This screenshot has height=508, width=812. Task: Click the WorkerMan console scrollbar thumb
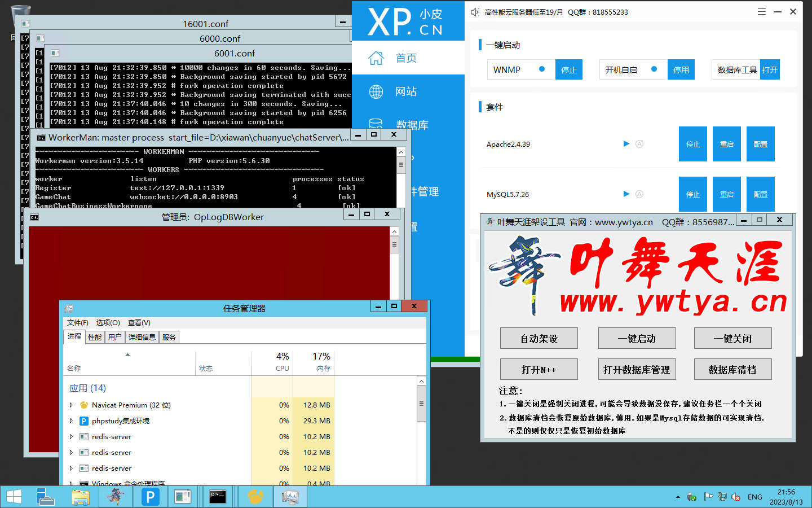click(401, 165)
